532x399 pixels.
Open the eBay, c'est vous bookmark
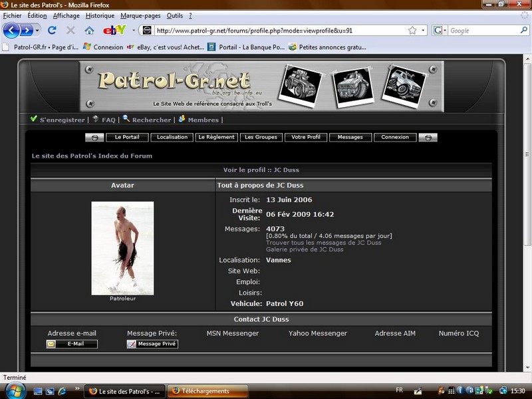(x=165, y=47)
